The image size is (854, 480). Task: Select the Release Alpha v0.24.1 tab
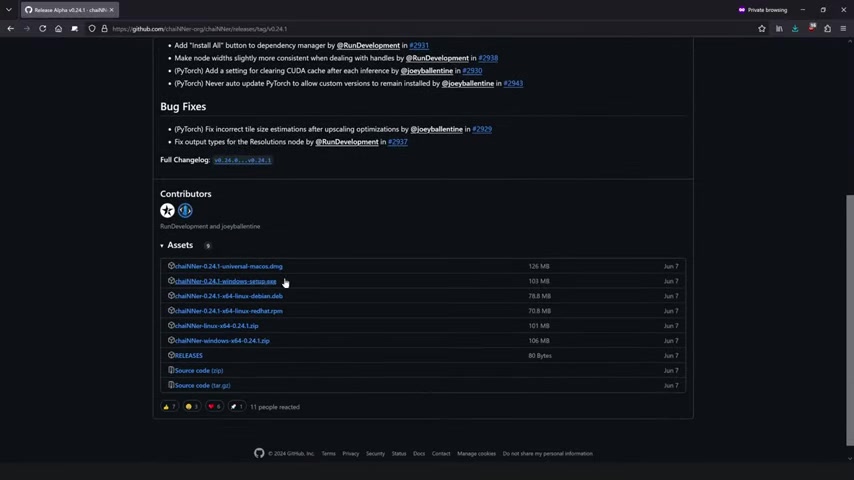(x=66, y=10)
